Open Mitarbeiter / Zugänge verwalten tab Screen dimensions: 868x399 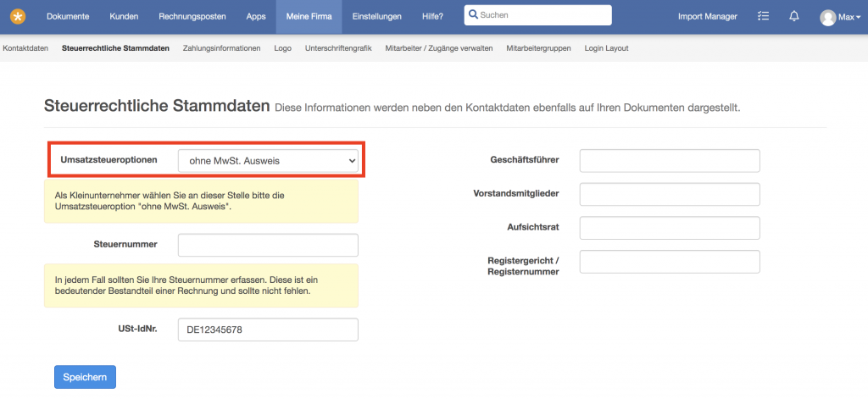pyautogui.click(x=439, y=48)
